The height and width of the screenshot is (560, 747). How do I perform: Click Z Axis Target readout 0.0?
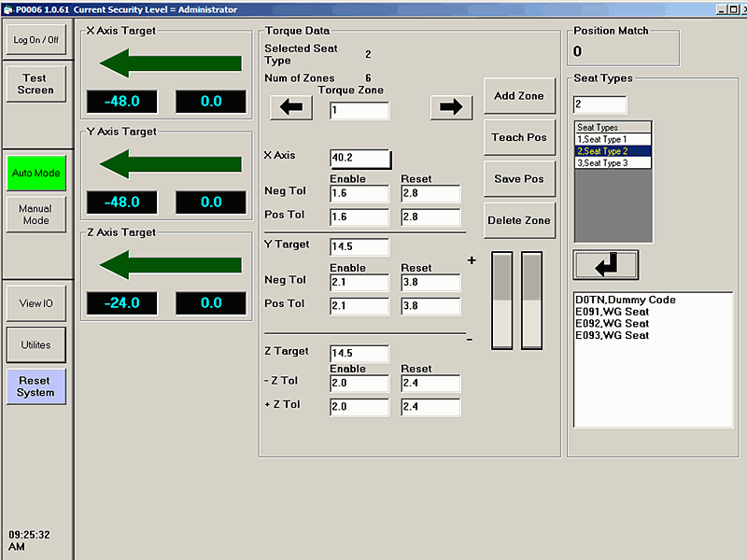coord(211,303)
